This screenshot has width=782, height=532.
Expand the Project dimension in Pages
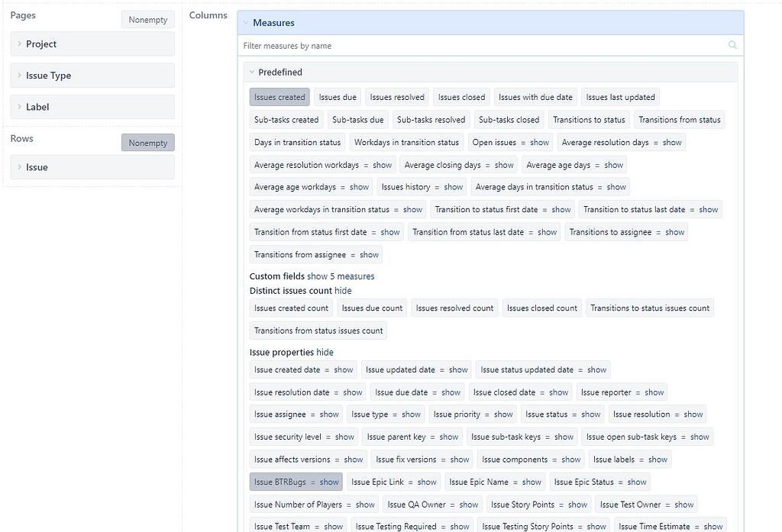(21, 44)
